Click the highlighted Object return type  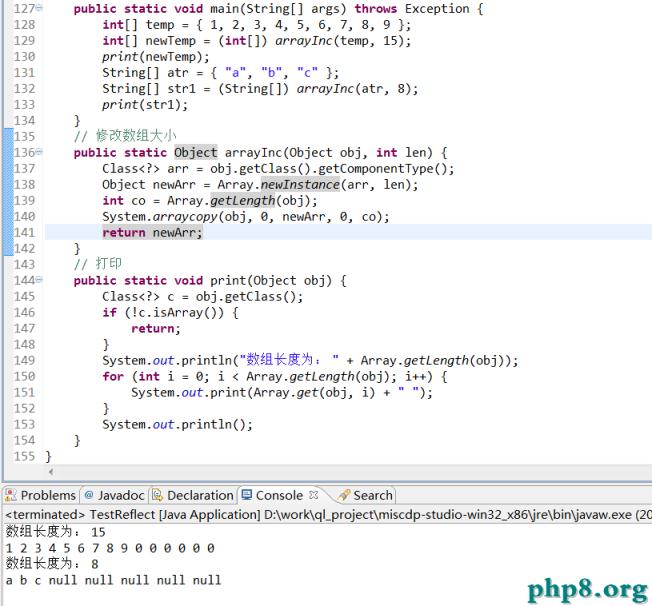pyautogui.click(x=195, y=153)
